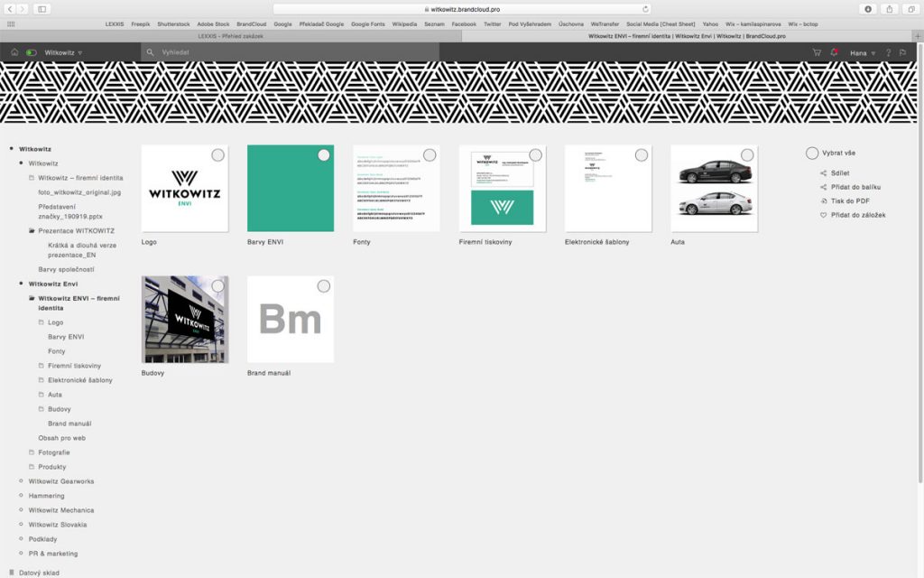924x578 pixels.
Task: Click the print icon beside Tisk do PDF
Action: (823, 201)
